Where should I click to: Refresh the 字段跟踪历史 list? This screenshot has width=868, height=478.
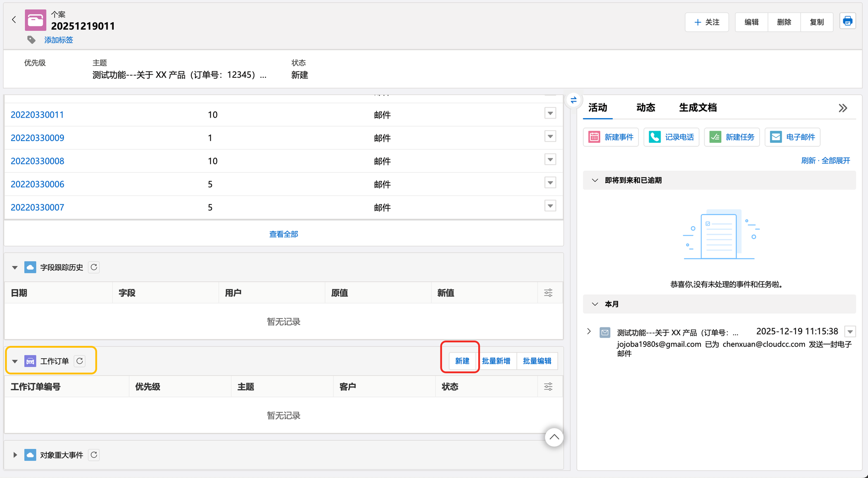pos(94,267)
